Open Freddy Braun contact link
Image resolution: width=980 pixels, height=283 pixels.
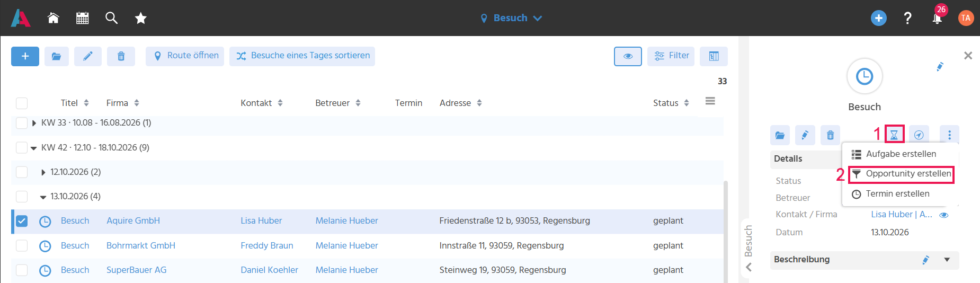pyautogui.click(x=267, y=246)
